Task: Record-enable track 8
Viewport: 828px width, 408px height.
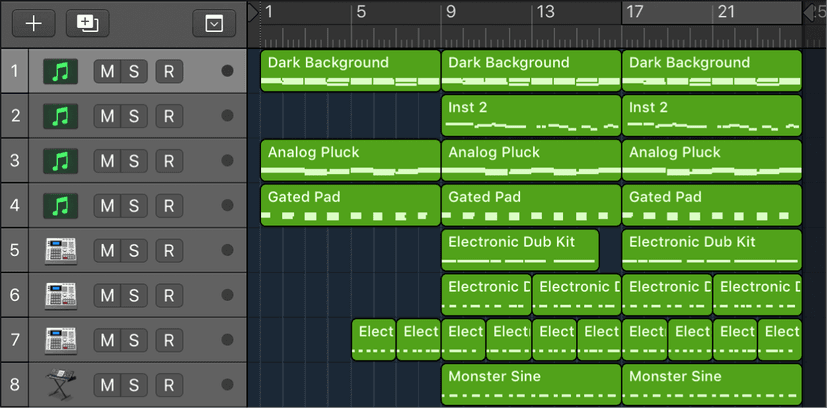Action: pyautogui.click(x=169, y=385)
